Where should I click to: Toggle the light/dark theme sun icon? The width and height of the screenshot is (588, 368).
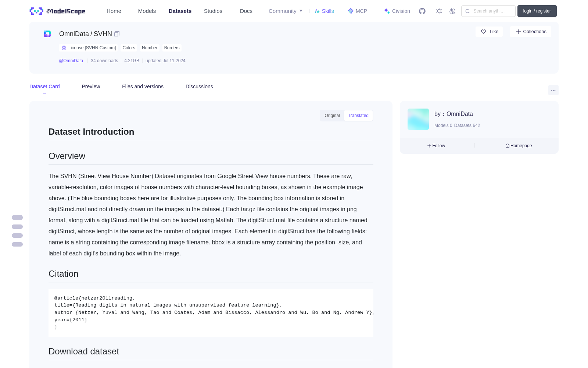tap(439, 11)
